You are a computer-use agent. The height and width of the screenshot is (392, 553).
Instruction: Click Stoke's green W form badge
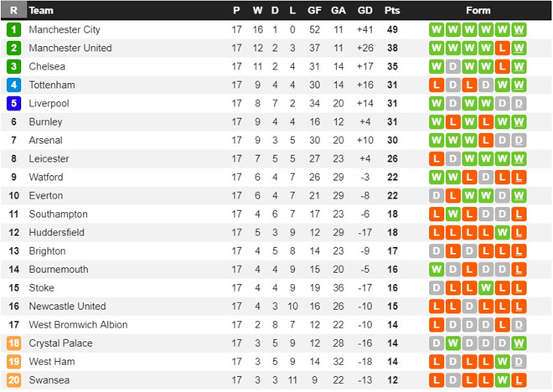tap(486, 287)
